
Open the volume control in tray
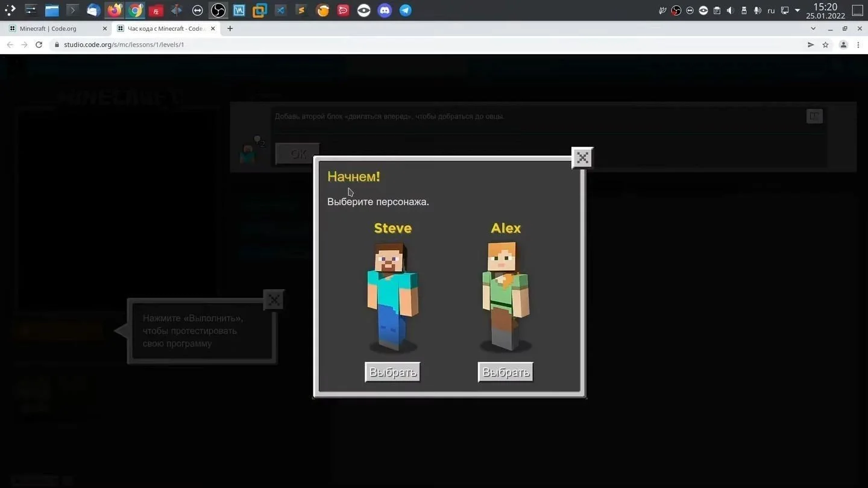pyautogui.click(x=730, y=10)
